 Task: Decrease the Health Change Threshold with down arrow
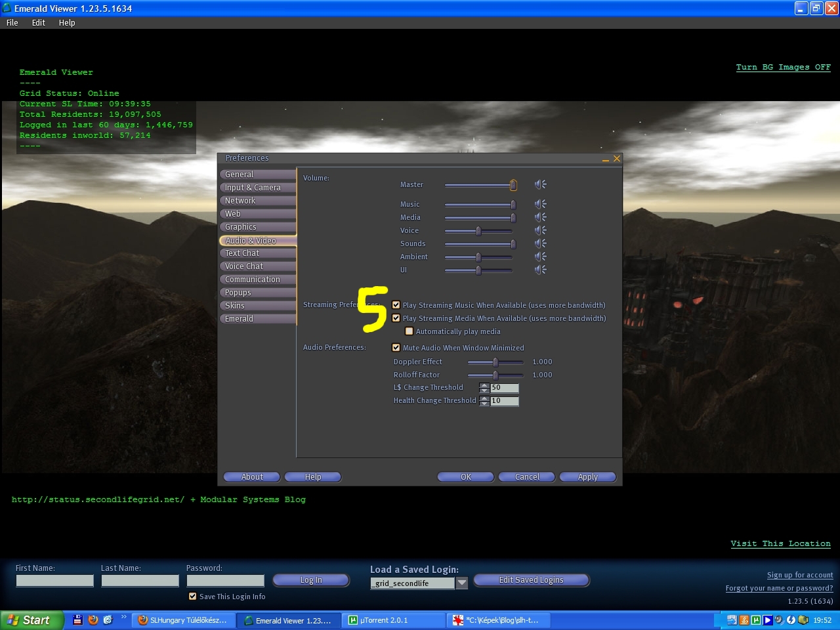484,404
